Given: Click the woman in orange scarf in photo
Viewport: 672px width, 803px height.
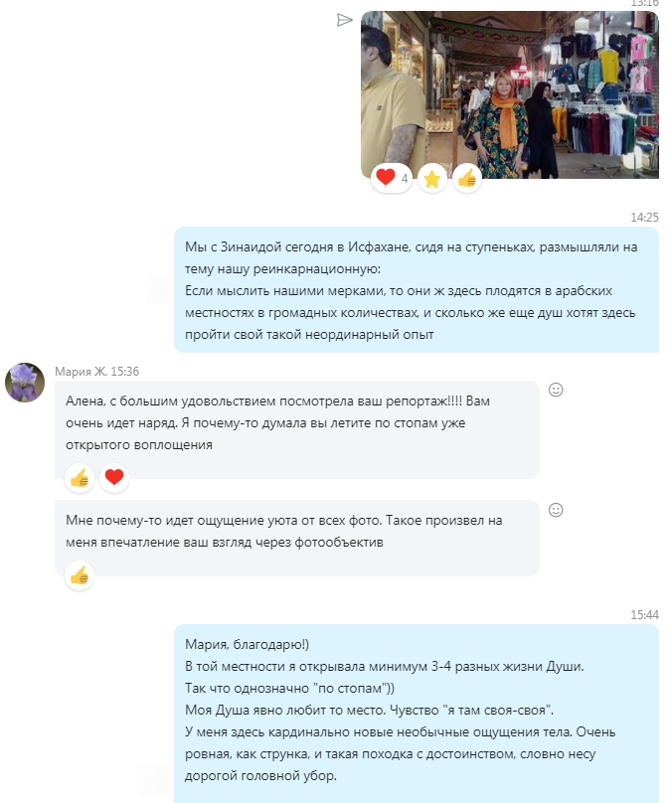Looking at the screenshot, I should coord(502,125).
